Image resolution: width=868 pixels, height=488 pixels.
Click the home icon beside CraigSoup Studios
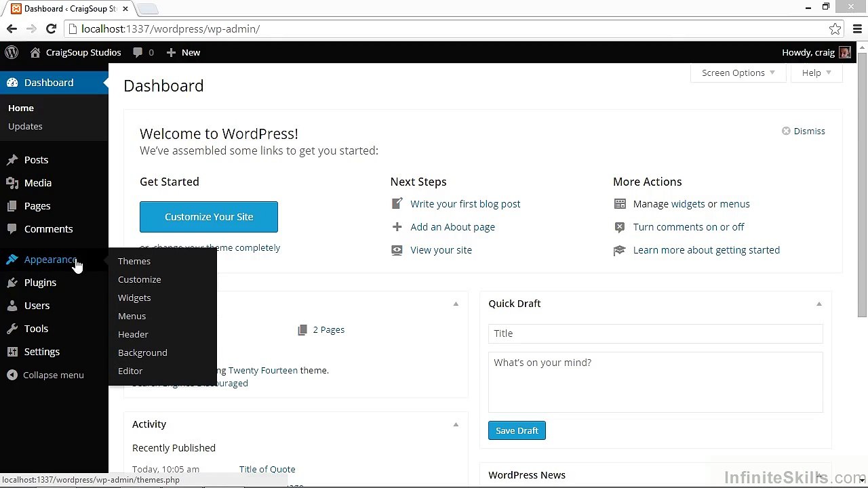[35, 52]
